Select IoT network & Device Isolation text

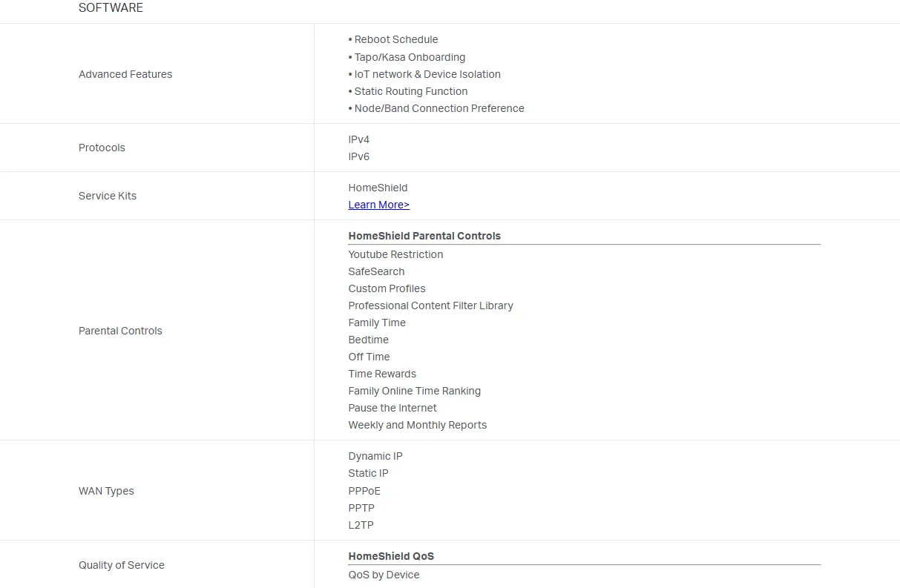click(427, 74)
